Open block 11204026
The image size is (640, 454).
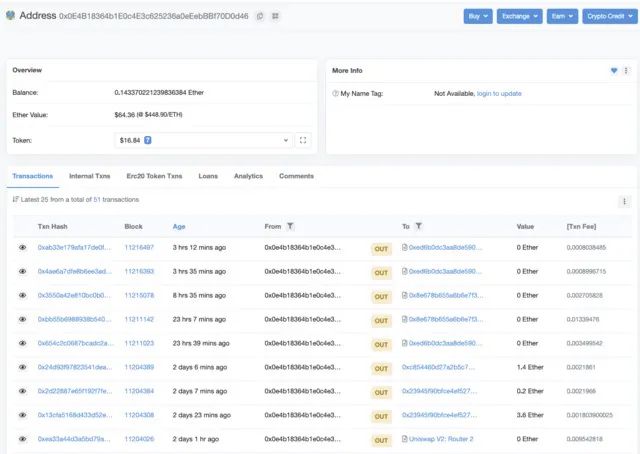click(139, 439)
